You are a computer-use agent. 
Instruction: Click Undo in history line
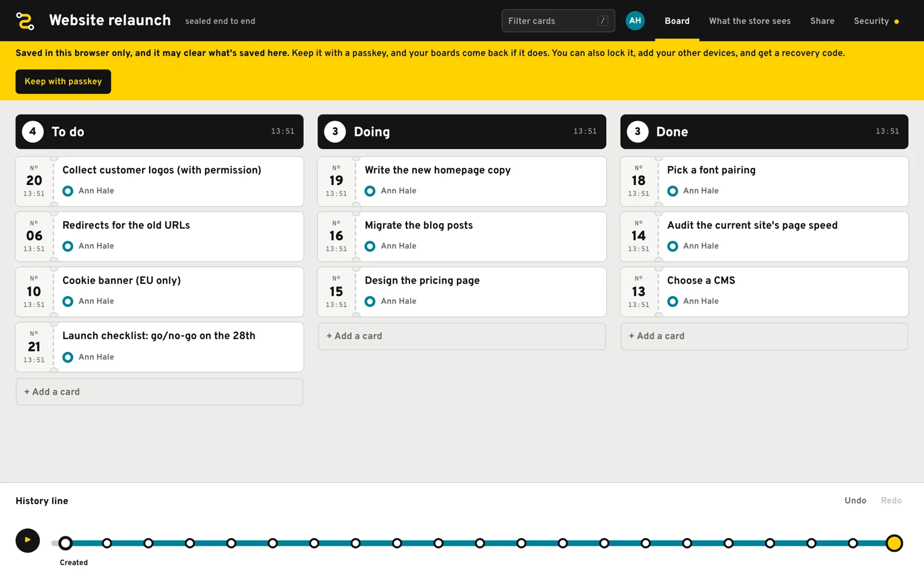[855, 501]
